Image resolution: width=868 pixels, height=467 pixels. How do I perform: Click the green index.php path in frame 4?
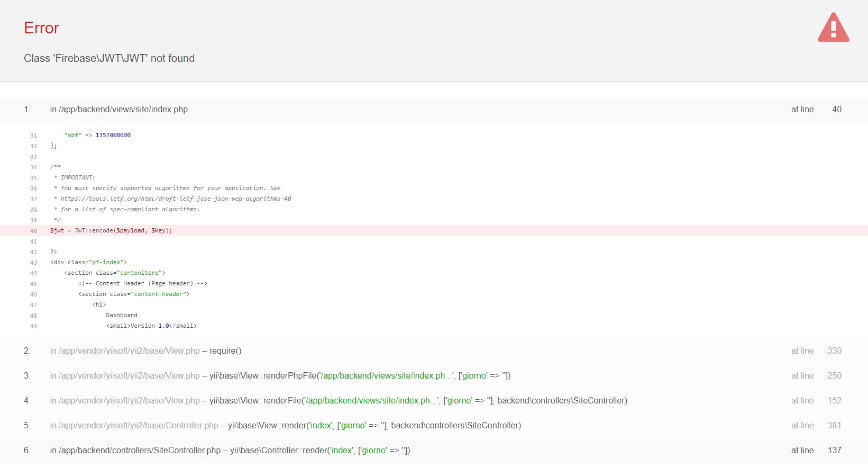[x=372, y=401]
